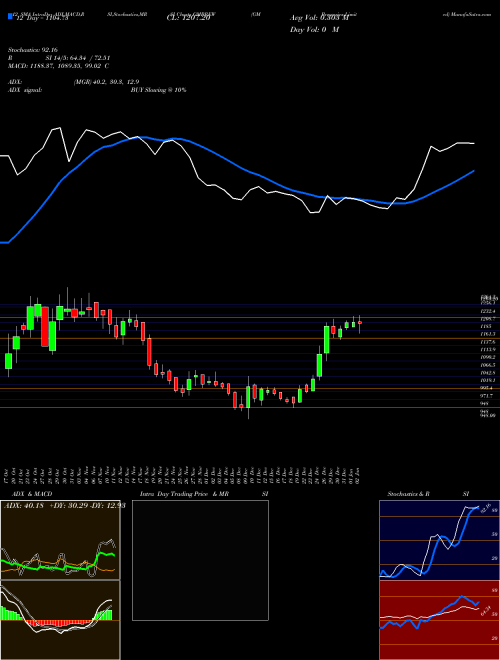Image resolution: width=500 pixels, height=660 pixels.
Task: Click the first date label on the x-axis
Action: (8, 475)
